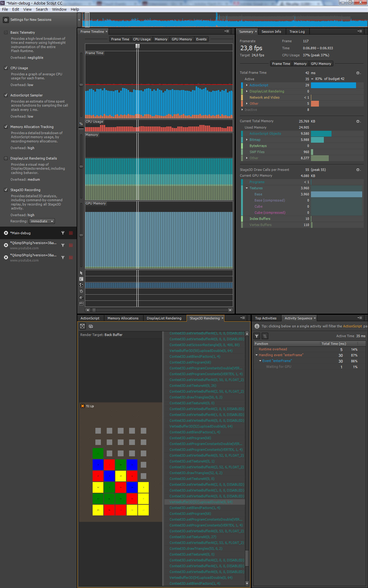Image resolution: width=368 pixels, height=588 pixels.
Task: Expand the ActionScript row in frame time breakdown
Action: (247, 85)
